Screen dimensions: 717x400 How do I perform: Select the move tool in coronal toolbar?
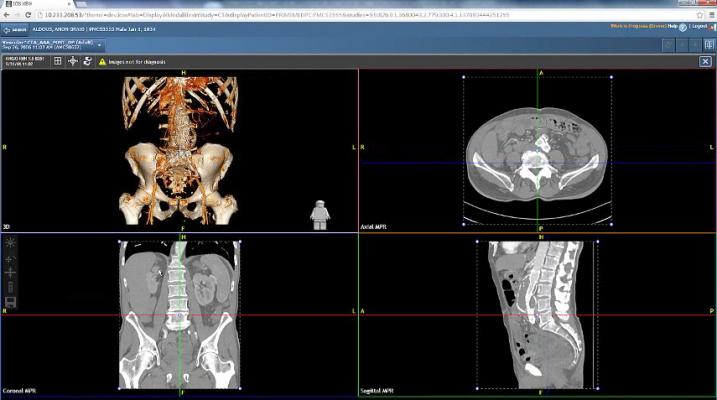tap(10, 272)
